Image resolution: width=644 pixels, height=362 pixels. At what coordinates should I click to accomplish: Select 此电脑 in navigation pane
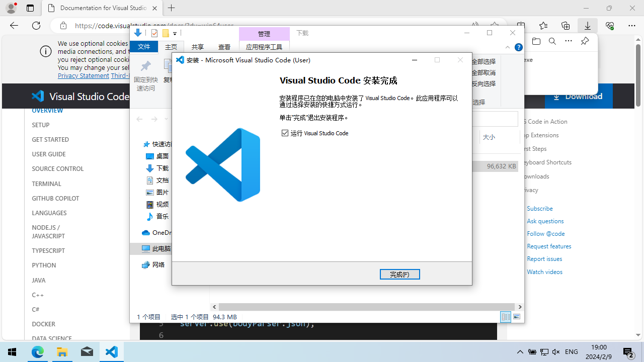point(156,248)
